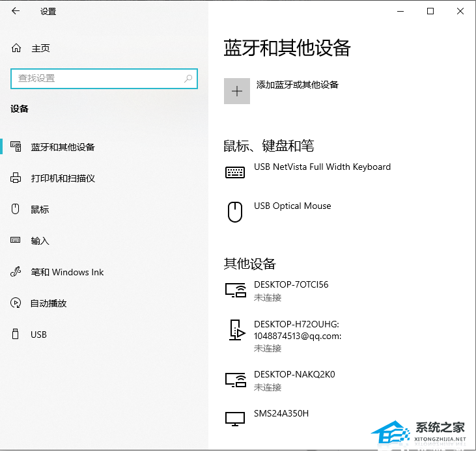Image resolution: width=476 pixels, height=451 pixels.
Task: Click the mouse icon for USB Optical Mouse
Action: coord(235,212)
